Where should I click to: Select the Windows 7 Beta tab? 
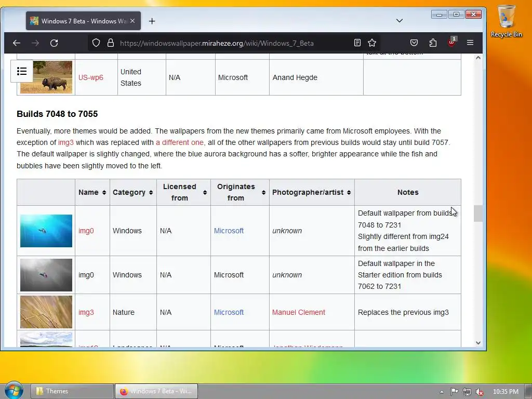point(83,21)
